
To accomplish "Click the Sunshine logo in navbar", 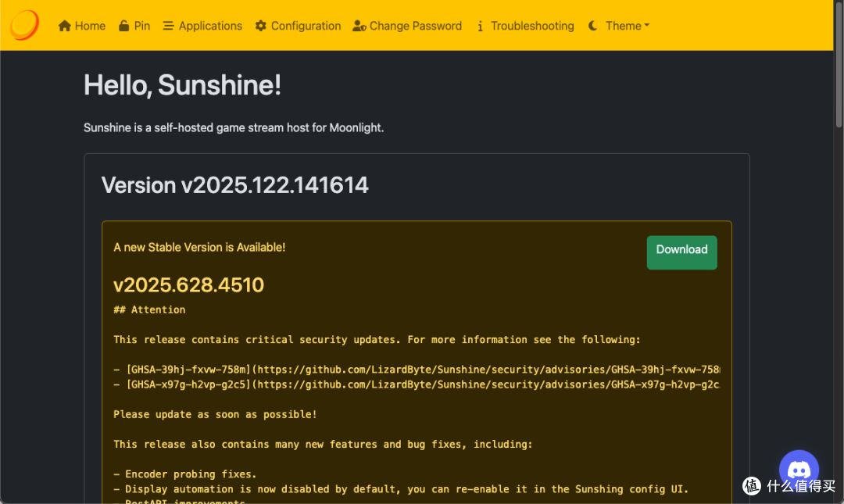I will (x=24, y=25).
